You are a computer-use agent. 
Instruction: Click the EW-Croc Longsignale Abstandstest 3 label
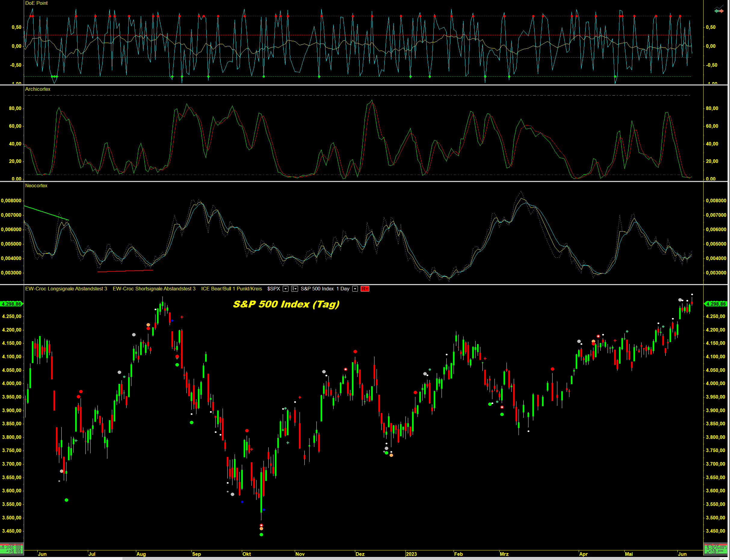66,289
